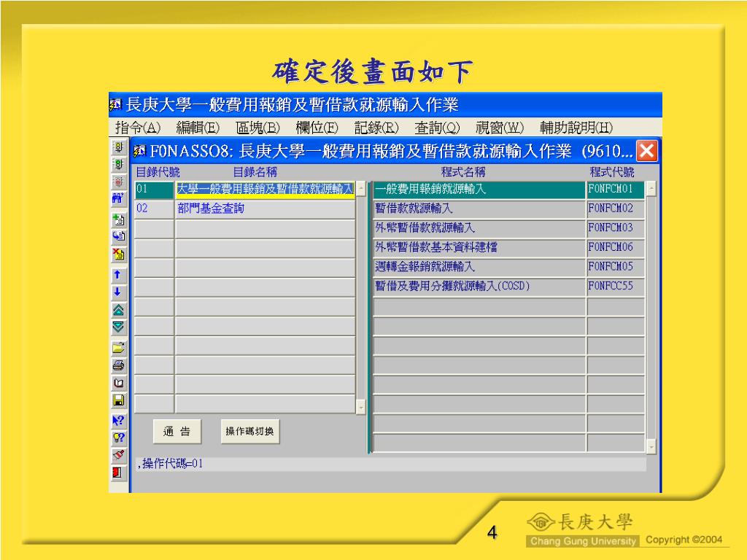The image size is (747, 560).
Task: Click the Print icon in side toolbar
Action: coord(118,365)
